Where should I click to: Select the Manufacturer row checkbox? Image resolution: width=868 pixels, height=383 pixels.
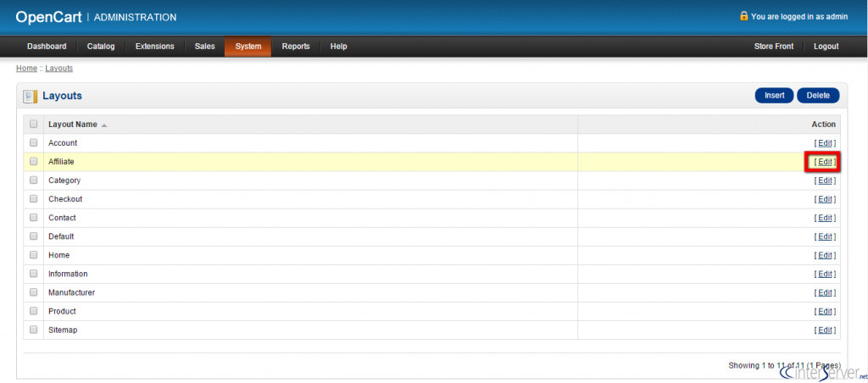tap(33, 292)
